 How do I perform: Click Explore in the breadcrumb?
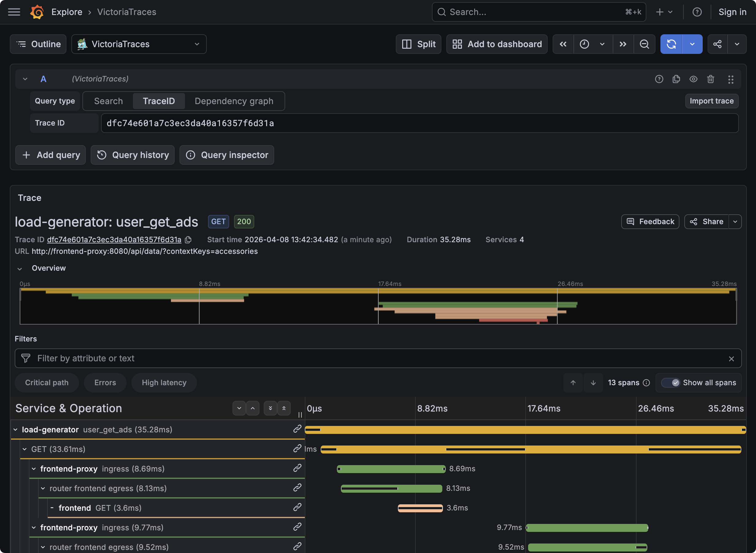pos(67,12)
